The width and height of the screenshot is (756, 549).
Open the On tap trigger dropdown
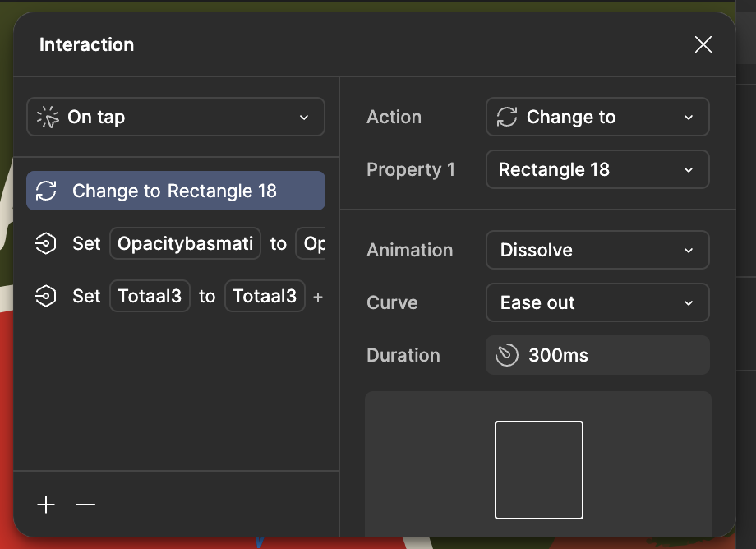pyautogui.click(x=176, y=118)
